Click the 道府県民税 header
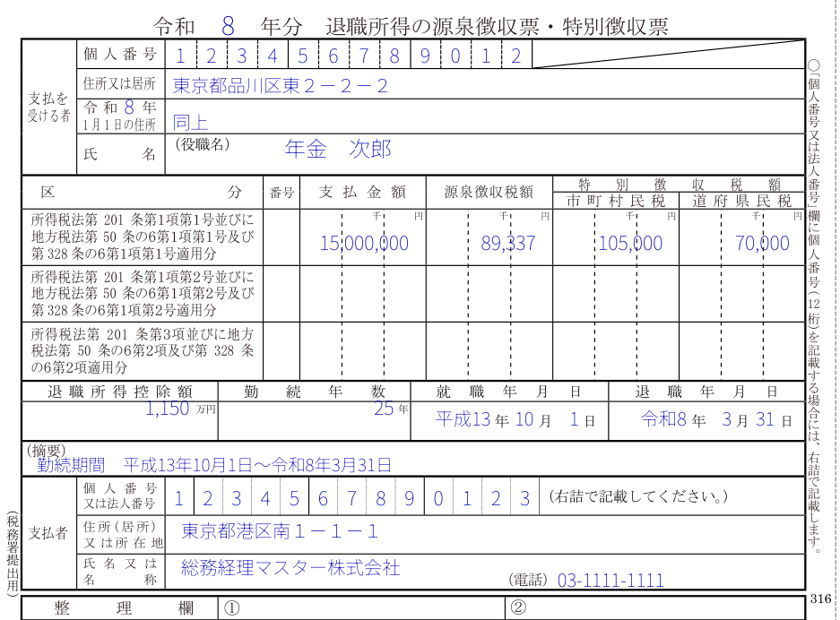 point(742,201)
